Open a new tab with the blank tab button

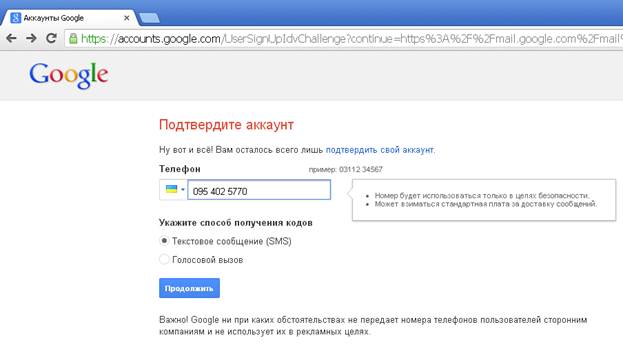click(x=149, y=18)
